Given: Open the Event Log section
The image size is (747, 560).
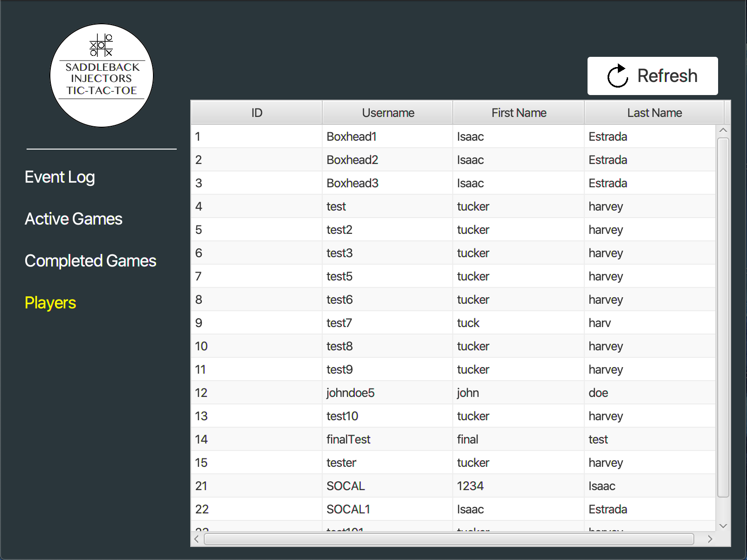Looking at the screenshot, I should pos(60,177).
